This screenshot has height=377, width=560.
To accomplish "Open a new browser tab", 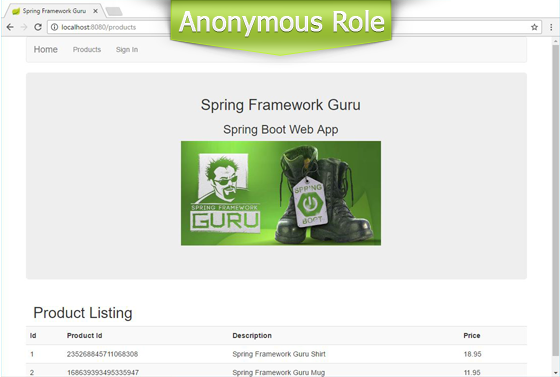I will pyautogui.click(x=114, y=11).
